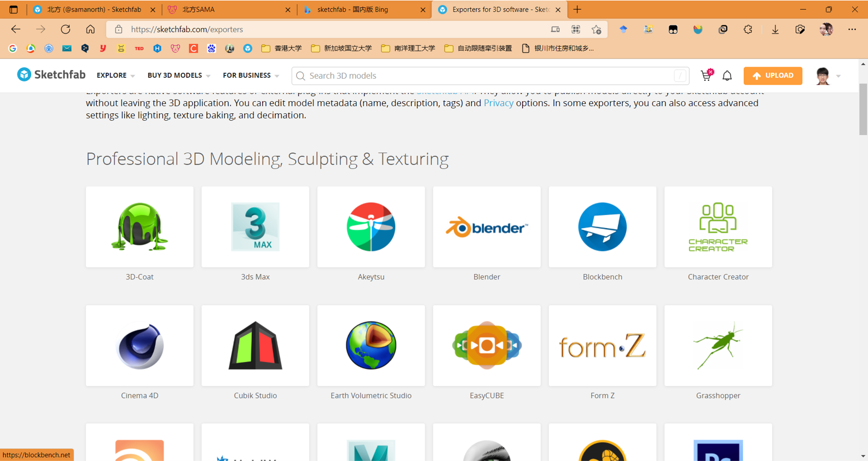
Task: Open the 3ds Max exporter tile
Action: tap(255, 227)
